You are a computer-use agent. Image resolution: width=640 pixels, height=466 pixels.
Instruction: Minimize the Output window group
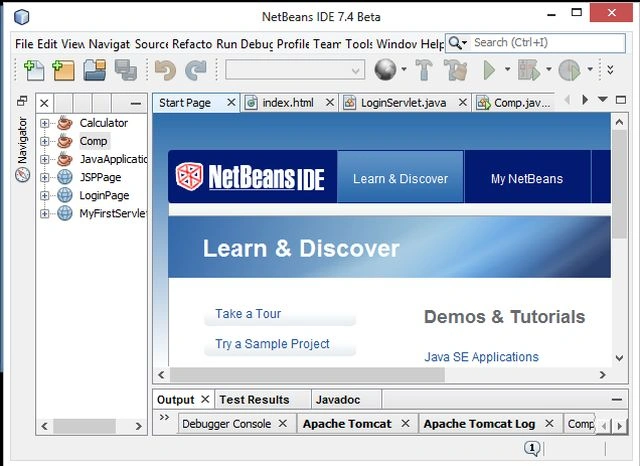click(617, 399)
